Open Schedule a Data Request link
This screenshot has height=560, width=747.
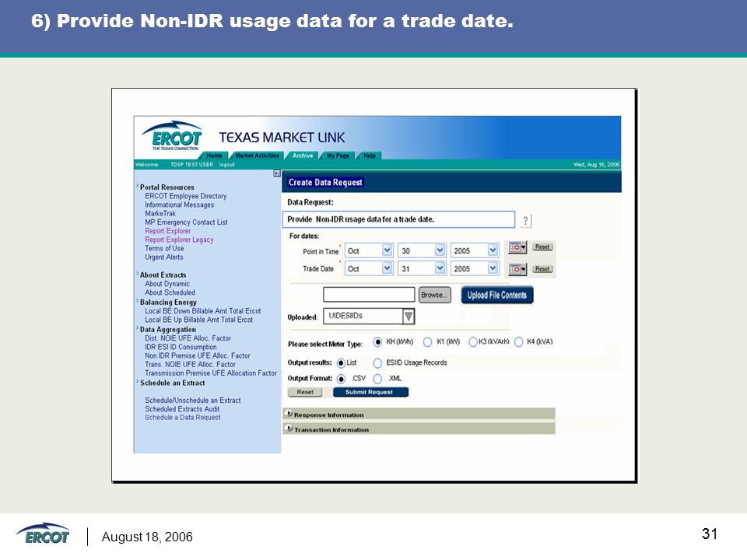tap(183, 418)
